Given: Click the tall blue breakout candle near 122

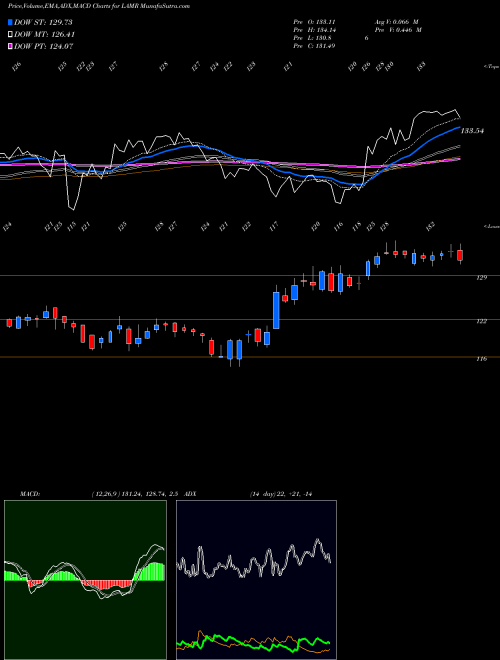Looking at the screenshot, I should pos(277,310).
